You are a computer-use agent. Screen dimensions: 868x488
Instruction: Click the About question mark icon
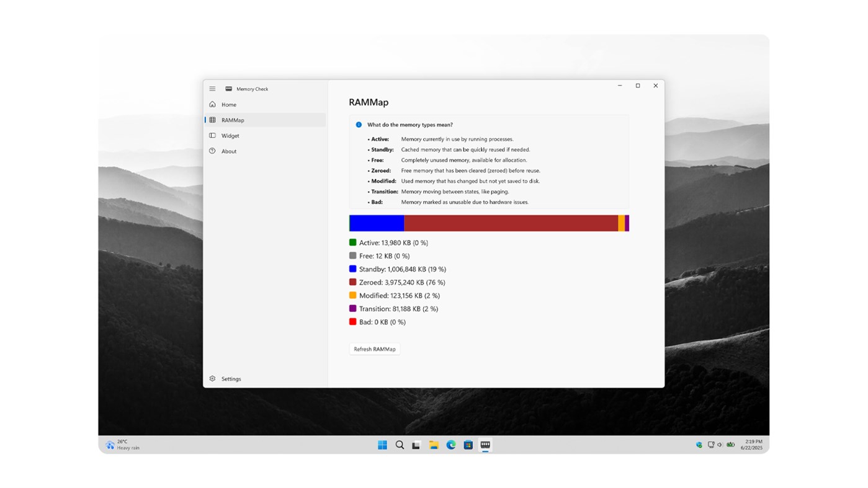(x=212, y=151)
